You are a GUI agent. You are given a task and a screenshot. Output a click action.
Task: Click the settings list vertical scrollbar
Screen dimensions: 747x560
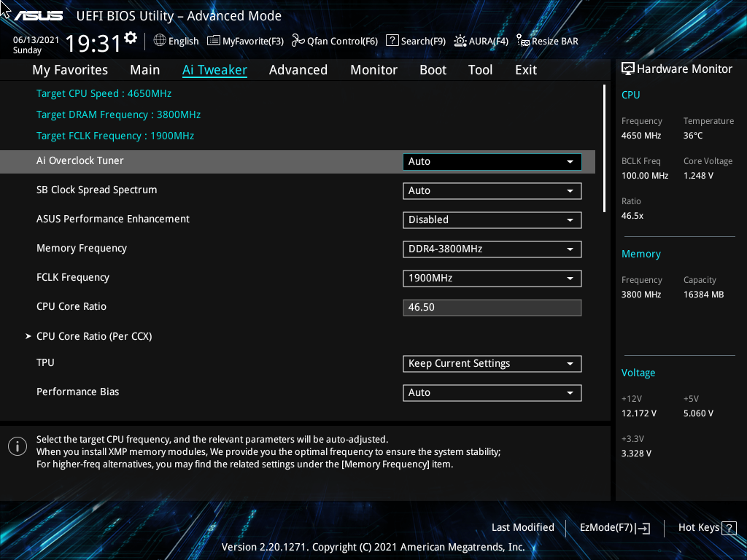(x=604, y=149)
